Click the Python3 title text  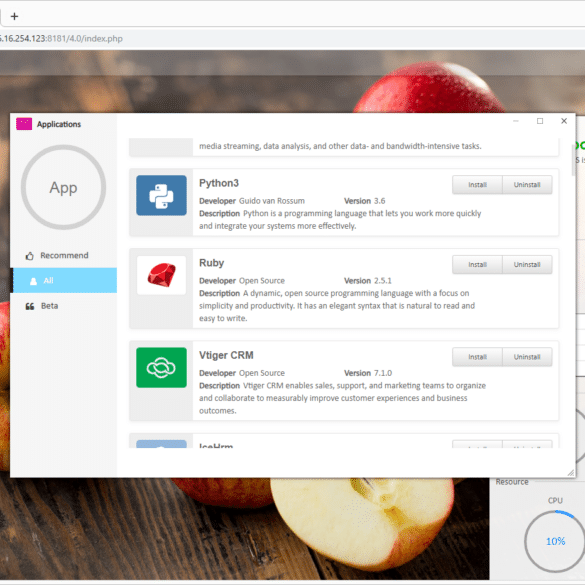point(219,183)
